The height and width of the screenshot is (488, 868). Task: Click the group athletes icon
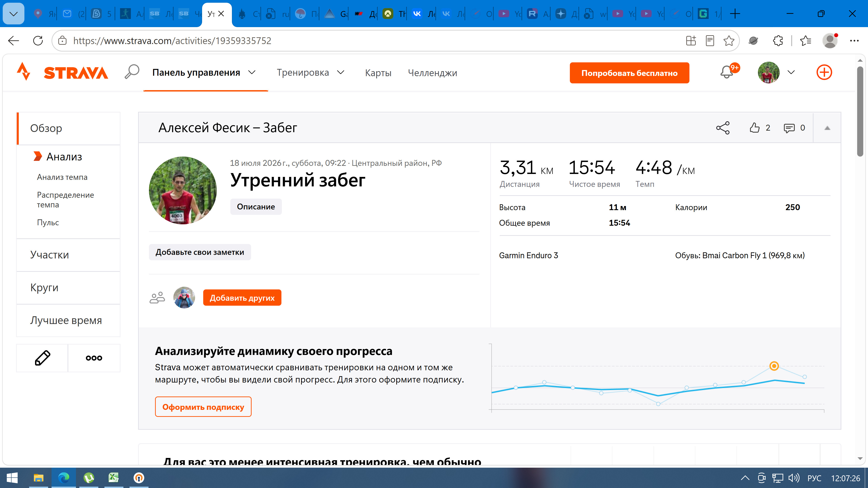point(157,298)
